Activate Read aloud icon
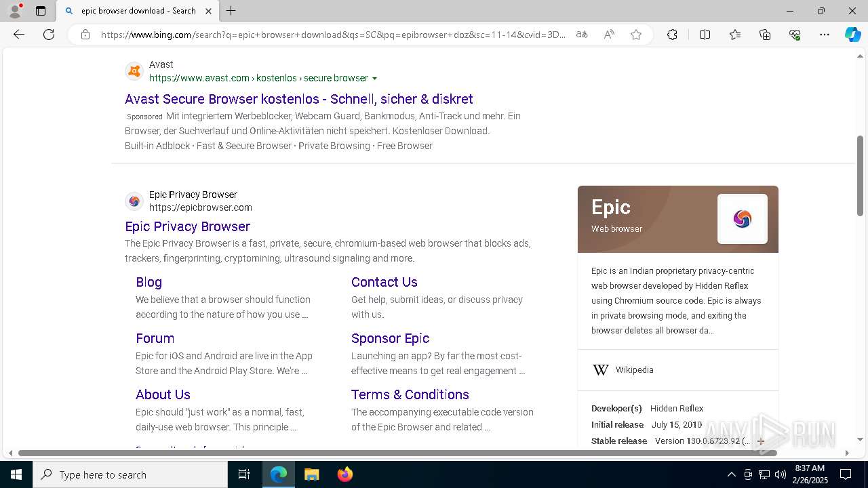Viewport: 868px width, 488px height. 609,35
